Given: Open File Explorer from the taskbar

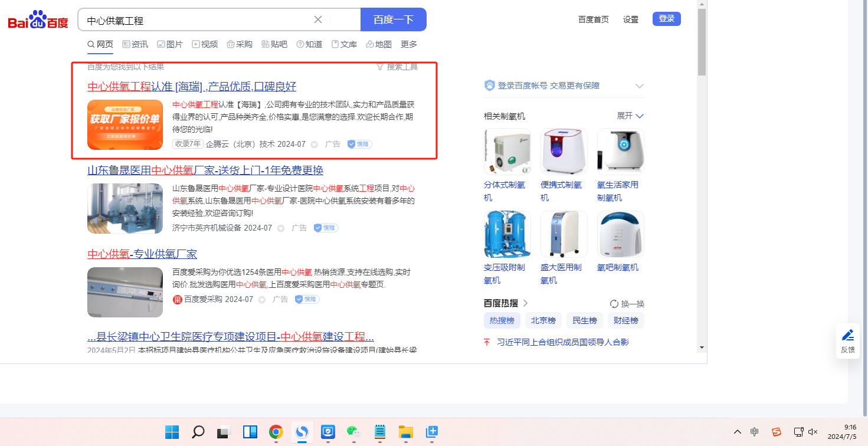Looking at the screenshot, I should coord(405,432).
